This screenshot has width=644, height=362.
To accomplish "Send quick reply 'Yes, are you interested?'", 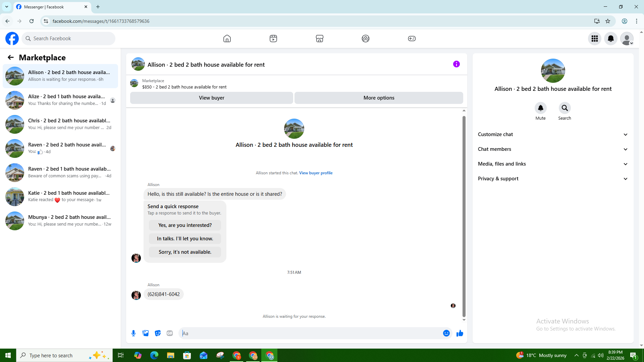I will 185,225.
